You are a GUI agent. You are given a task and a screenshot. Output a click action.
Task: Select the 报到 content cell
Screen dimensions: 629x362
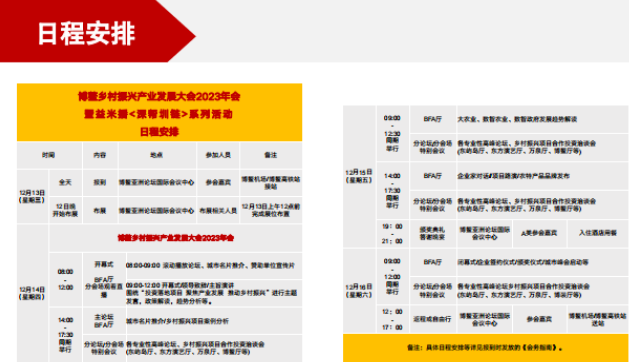[100, 182]
